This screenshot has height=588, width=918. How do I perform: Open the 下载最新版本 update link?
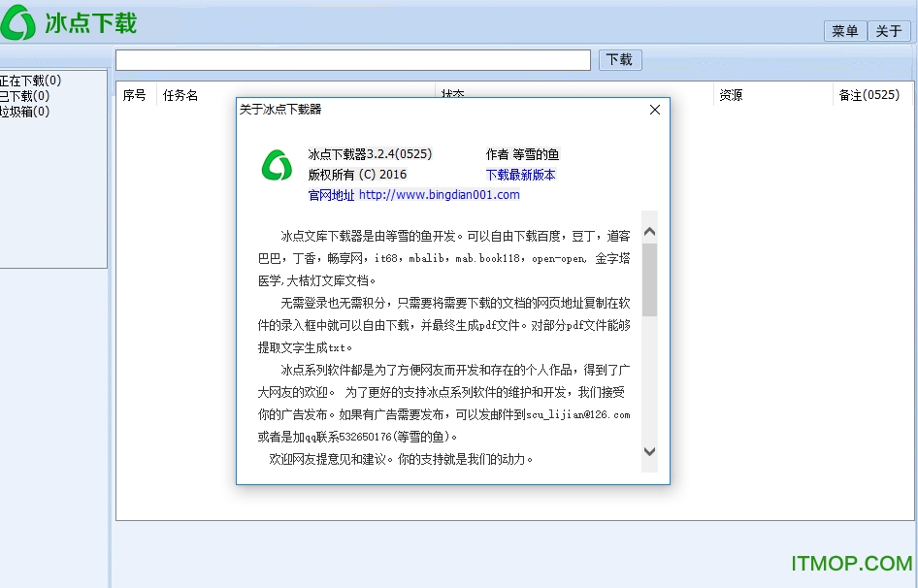[x=520, y=174]
